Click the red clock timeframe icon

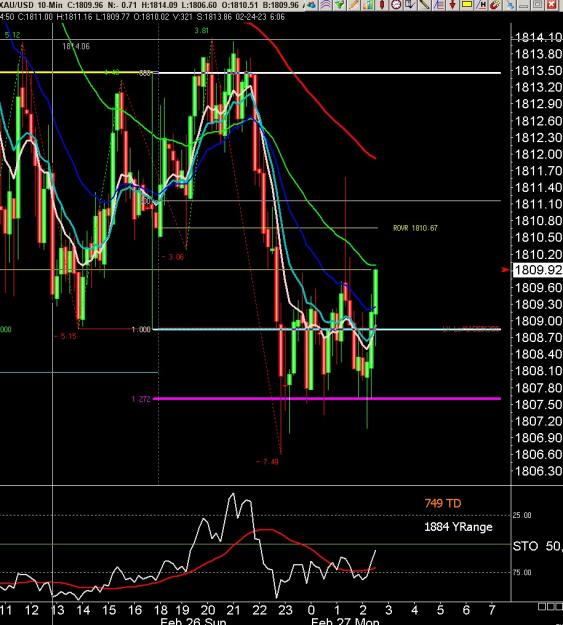click(396, 4)
